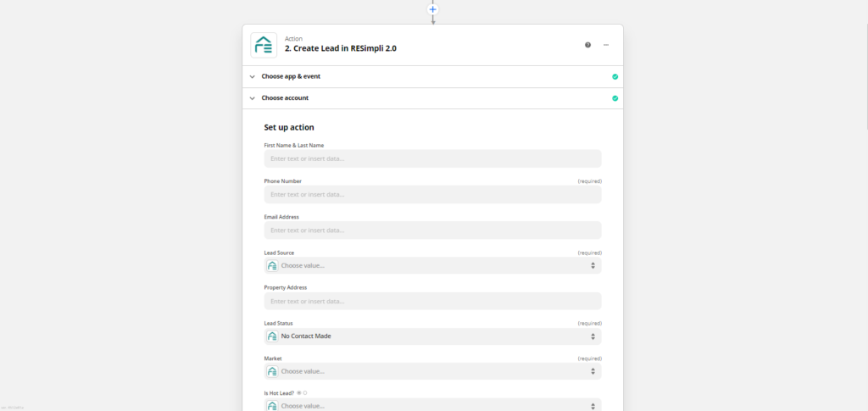Open the Market dropdown
Image resolution: width=868 pixels, height=411 pixels.
433,371
